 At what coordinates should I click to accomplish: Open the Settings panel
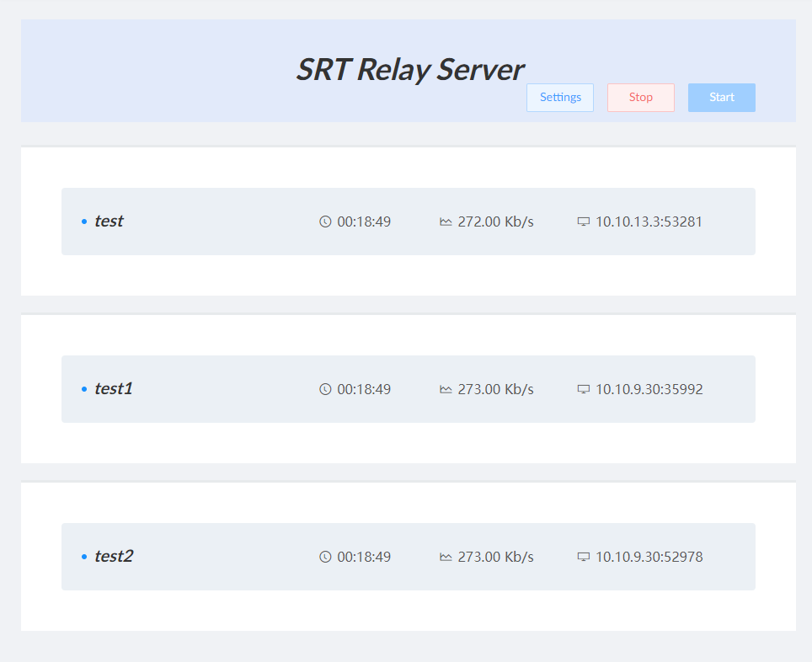pos(559,97)
